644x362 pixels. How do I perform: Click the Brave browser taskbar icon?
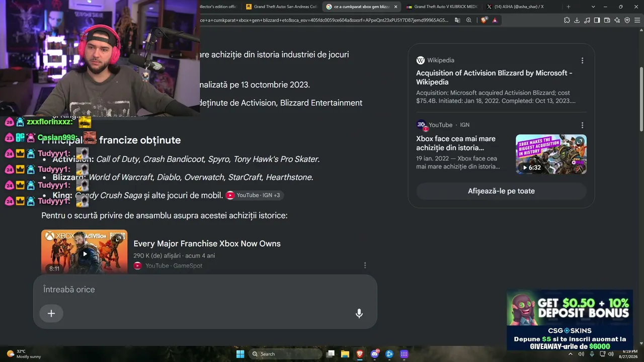click(x=360, y=354)
